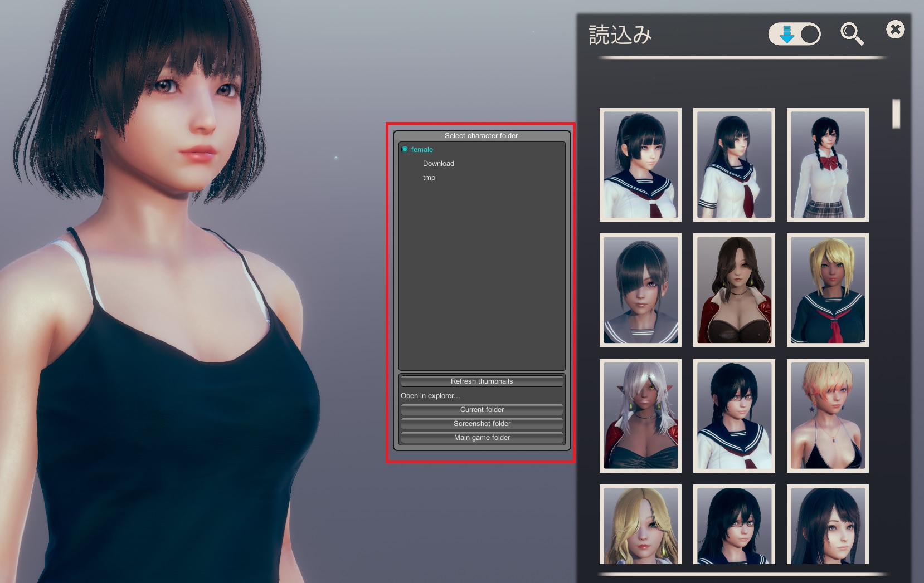Viewport: 924px width, 583px height.
Task: Toggle the download switch with blue arrow
Action: (x=794, y=35)
